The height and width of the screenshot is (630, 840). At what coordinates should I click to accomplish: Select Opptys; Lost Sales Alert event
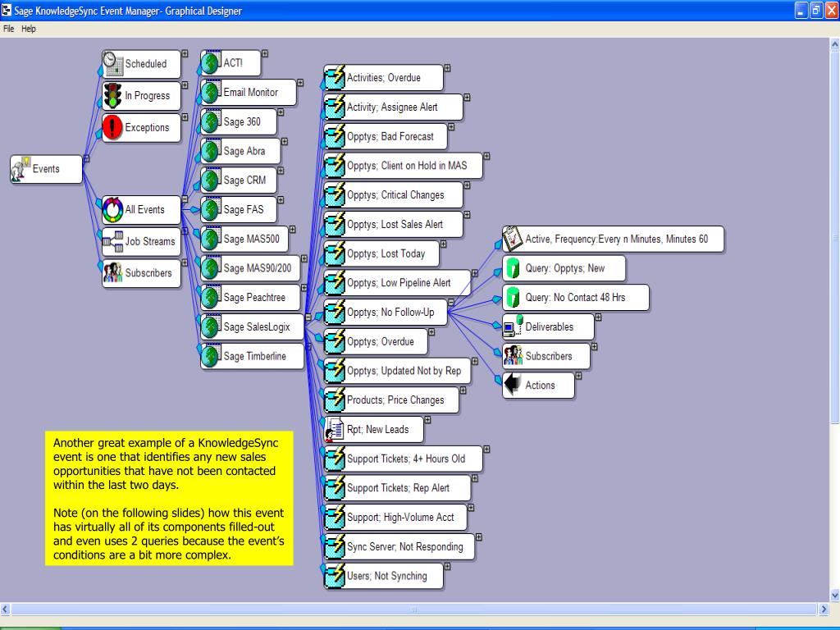point(395,225)
